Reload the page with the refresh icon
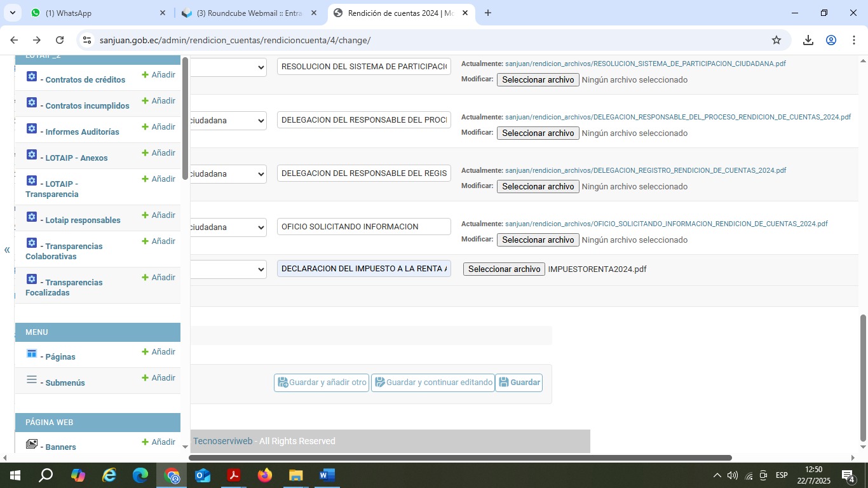 60,40
